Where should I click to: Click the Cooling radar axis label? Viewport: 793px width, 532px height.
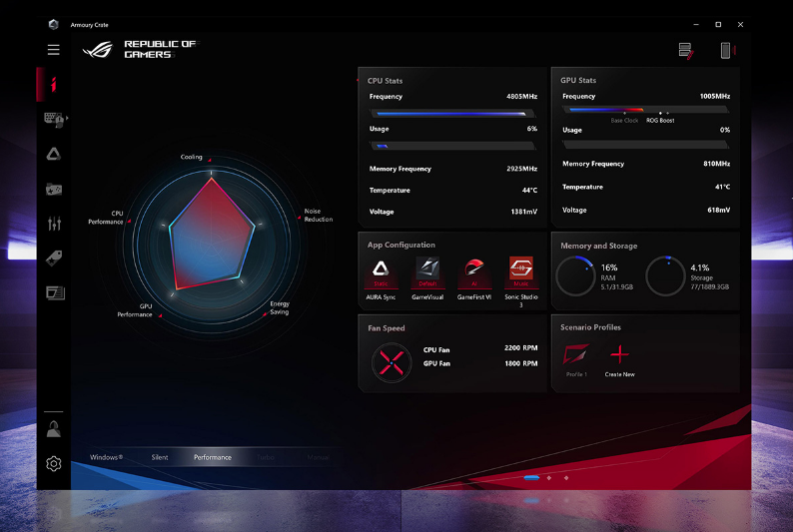[191, 157]
